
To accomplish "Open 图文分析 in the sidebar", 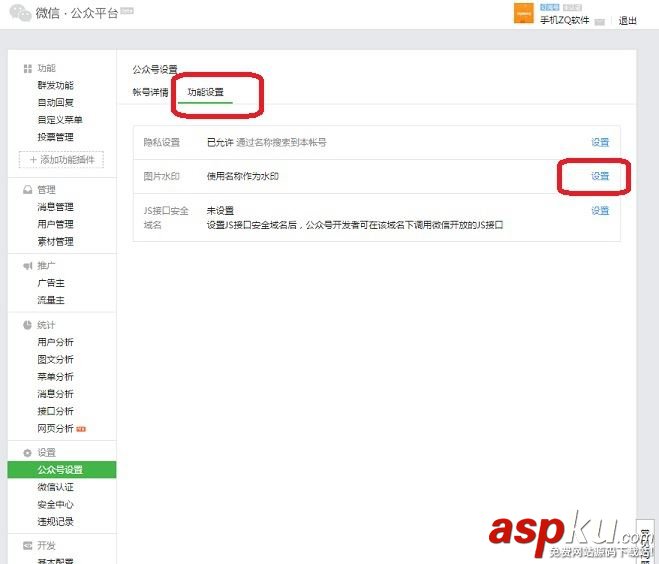I will [55, 359].
